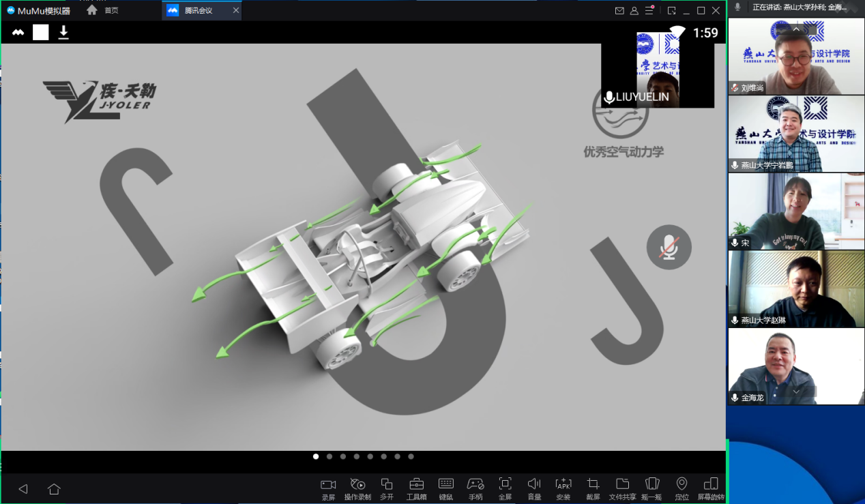The image size is (865, 504).
Task: Expand the emulator hamburger menu
Action: click(649, 11)
